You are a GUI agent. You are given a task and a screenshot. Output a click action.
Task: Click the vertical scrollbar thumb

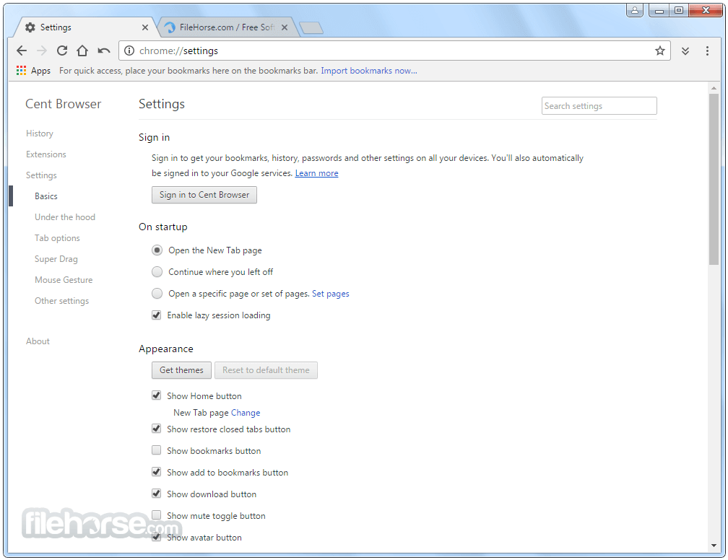(714, 179)
